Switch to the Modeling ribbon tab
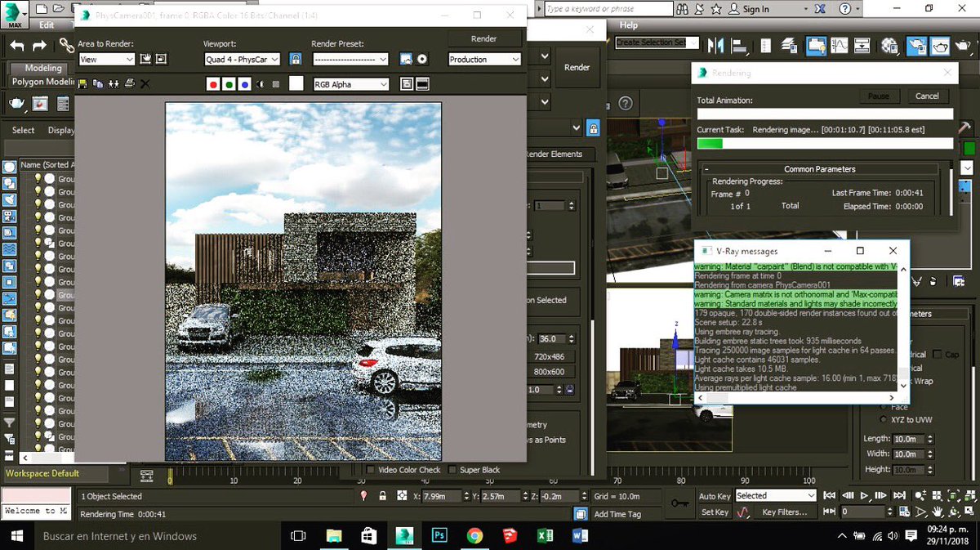The height and width of the screenshot is (550, 980). coord(43,68)
